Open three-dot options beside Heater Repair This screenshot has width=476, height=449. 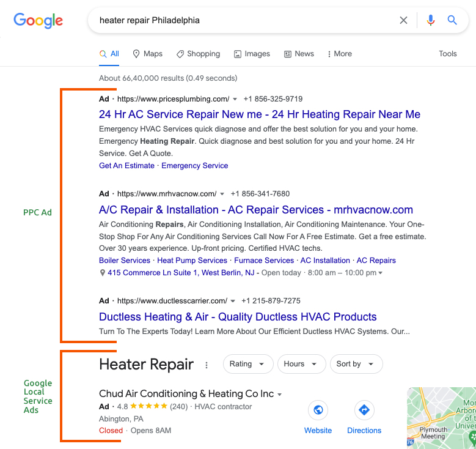click(x=207, y=365)
